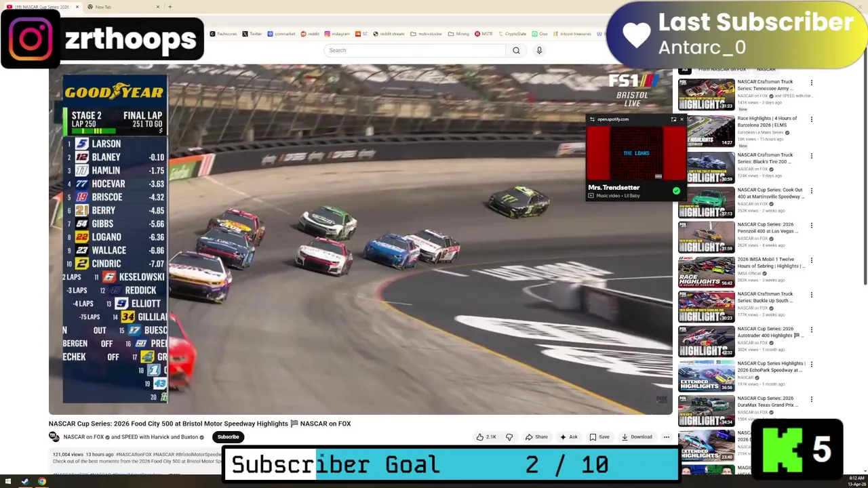
Task: Click the Download button
Action: coord(637,437)
